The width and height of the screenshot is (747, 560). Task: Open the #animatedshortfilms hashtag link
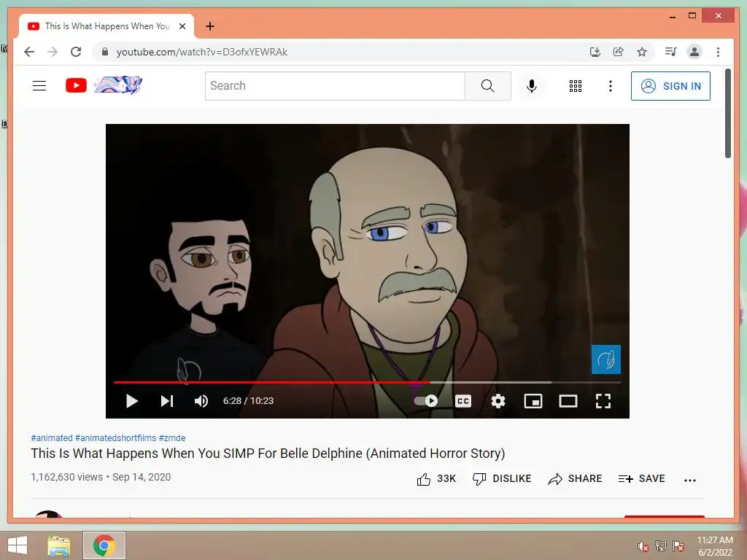tap(116, 437)
